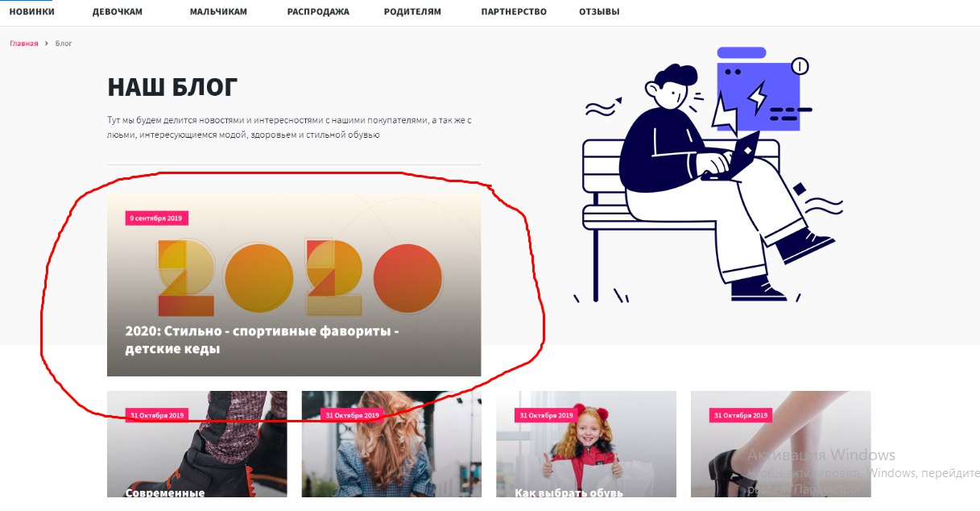Viewport: 980px width, 511px height.
Task: Open the red-haired girl blog post thumbnail
Action: (x=586, y=444)
